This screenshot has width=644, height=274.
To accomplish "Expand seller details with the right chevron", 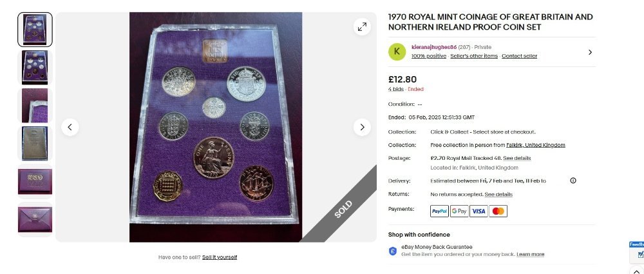I will click(x=590, y=52).
